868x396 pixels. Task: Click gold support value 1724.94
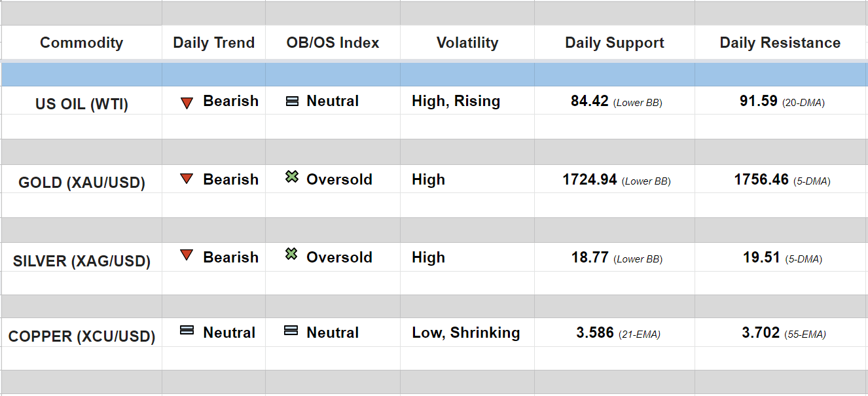point(590,179)
